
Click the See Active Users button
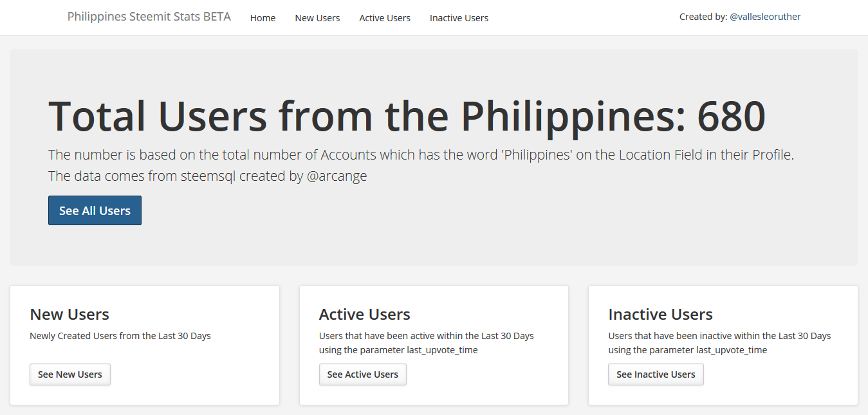pyautogui.click(x=363, y=374)
